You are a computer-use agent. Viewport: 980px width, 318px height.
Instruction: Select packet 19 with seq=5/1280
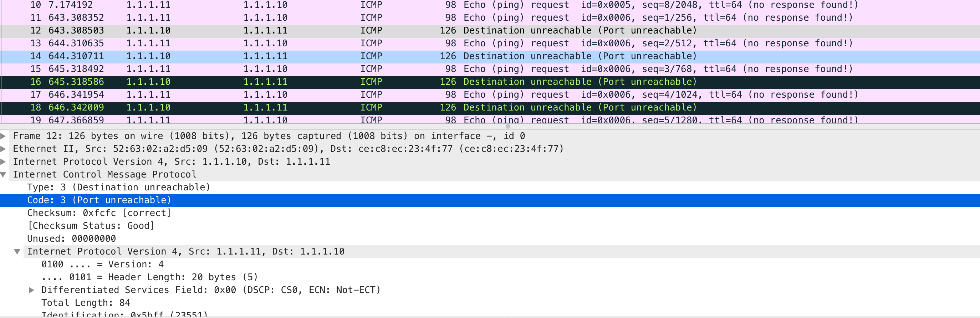click(490, 119)
